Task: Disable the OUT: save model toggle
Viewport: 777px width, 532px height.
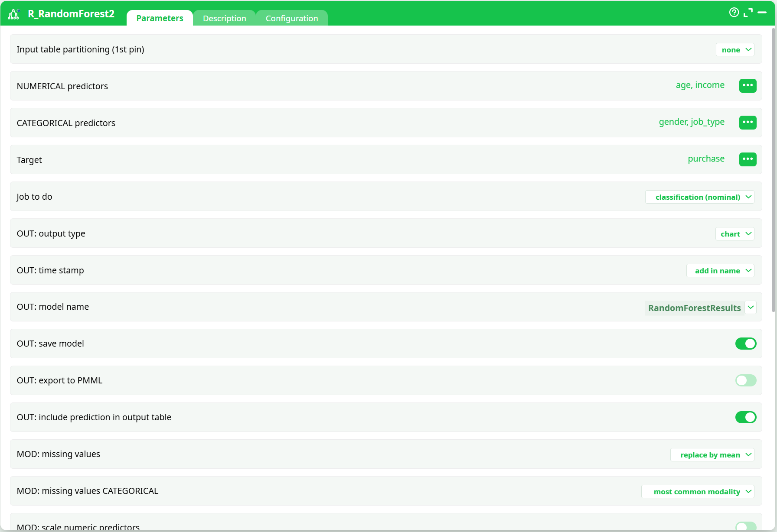Action: pyautogui.click(x=745, y=344)
